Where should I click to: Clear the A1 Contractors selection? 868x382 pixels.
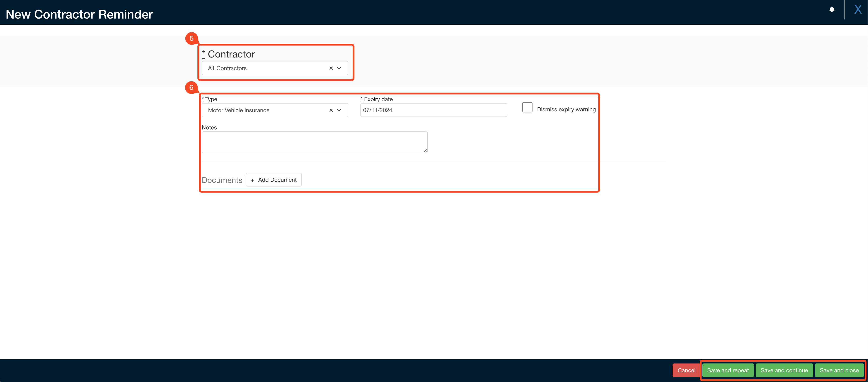[x=331, y=68]
